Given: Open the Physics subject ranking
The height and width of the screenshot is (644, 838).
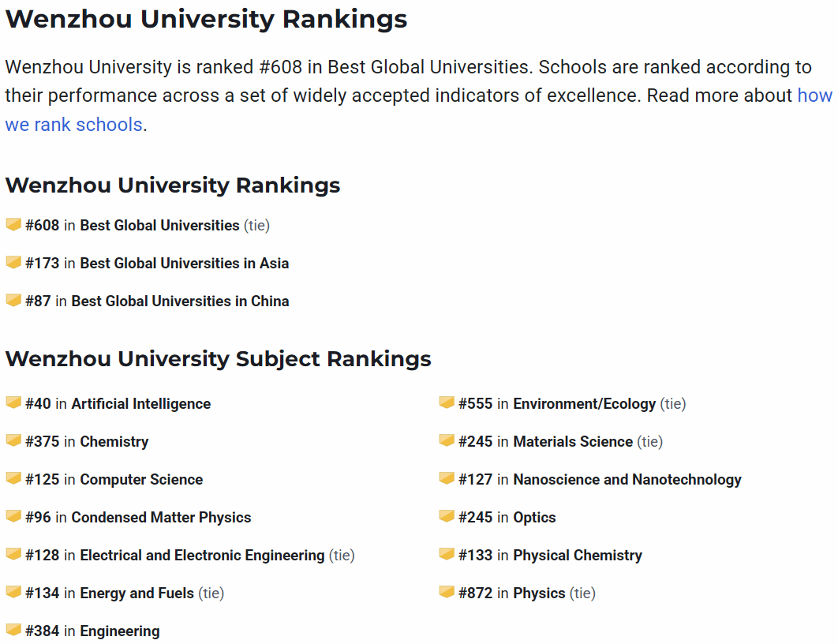Looking at the screenshot, I should coord(539,593).
